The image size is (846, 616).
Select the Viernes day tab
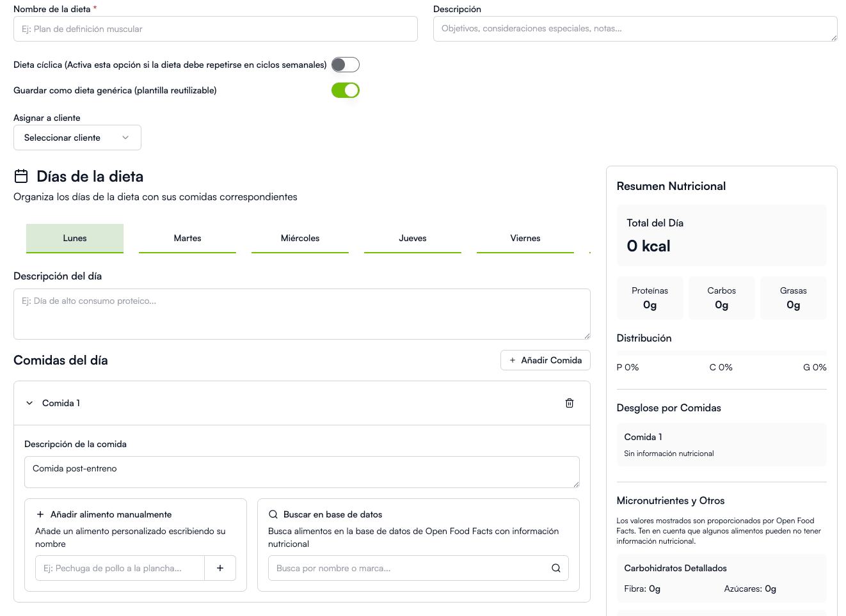pyautogui.click(x=525, y=238)
